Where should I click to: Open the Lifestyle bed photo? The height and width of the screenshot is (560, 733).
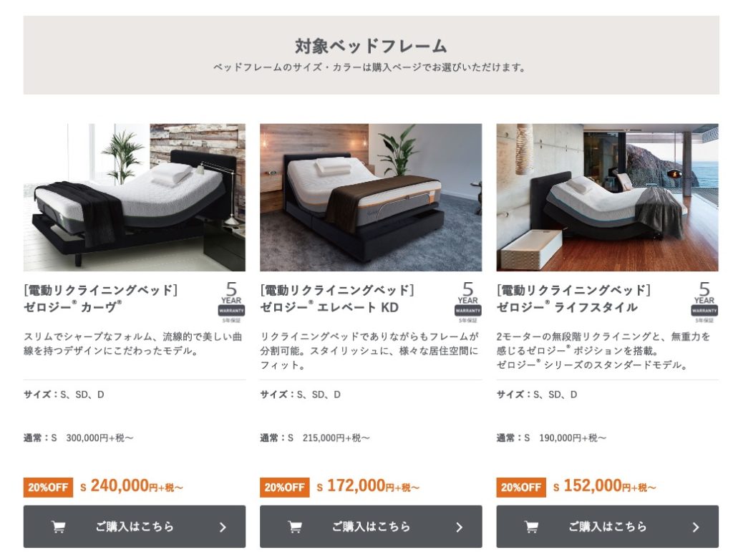point(607,198)
